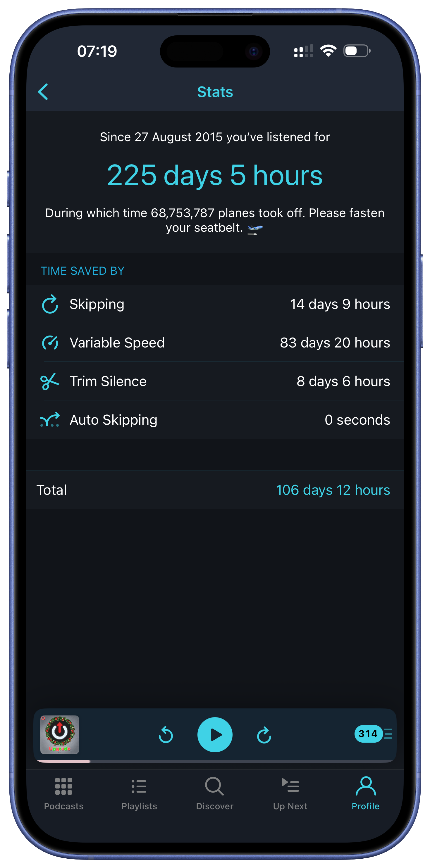
Task: Tap the Wi-Fi status icon
Action: click(x=328, y=51)
